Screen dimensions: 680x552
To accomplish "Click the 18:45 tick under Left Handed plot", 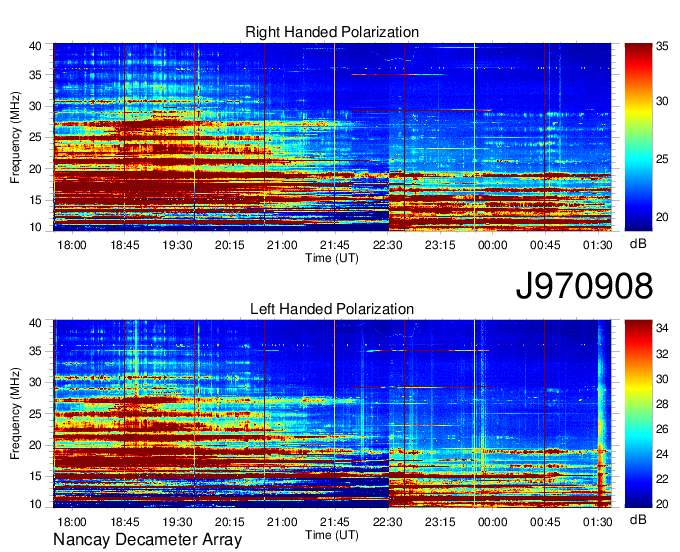I will [x=124, y=522].
